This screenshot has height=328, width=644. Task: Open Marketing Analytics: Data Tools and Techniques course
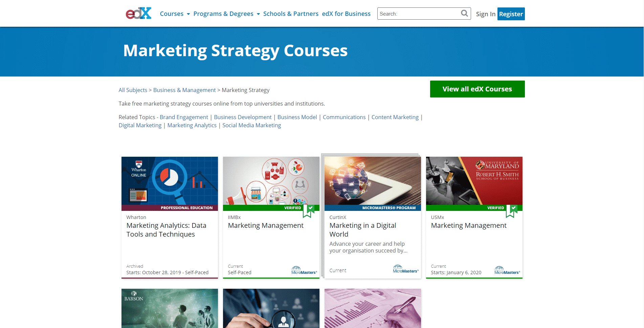166,230
